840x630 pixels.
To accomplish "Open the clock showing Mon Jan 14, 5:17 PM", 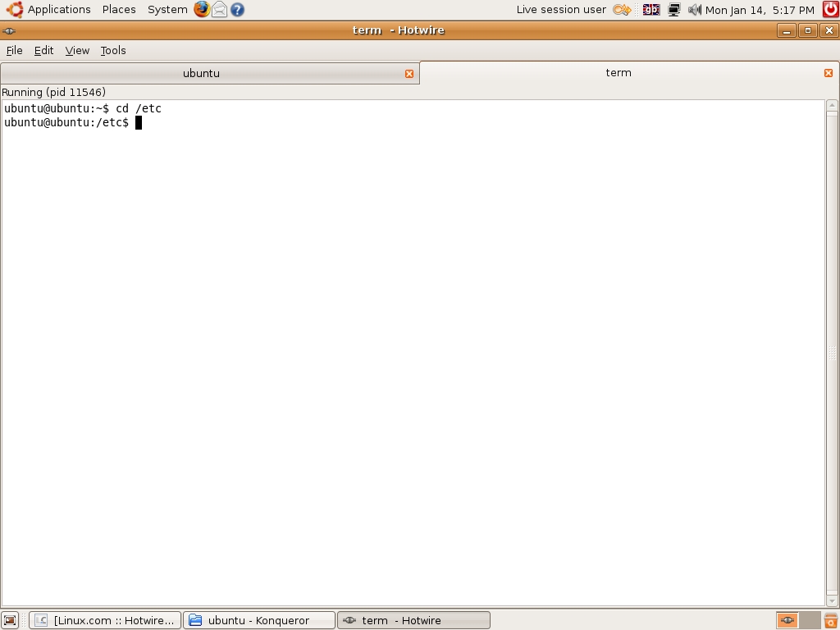I will click(760, 10).
